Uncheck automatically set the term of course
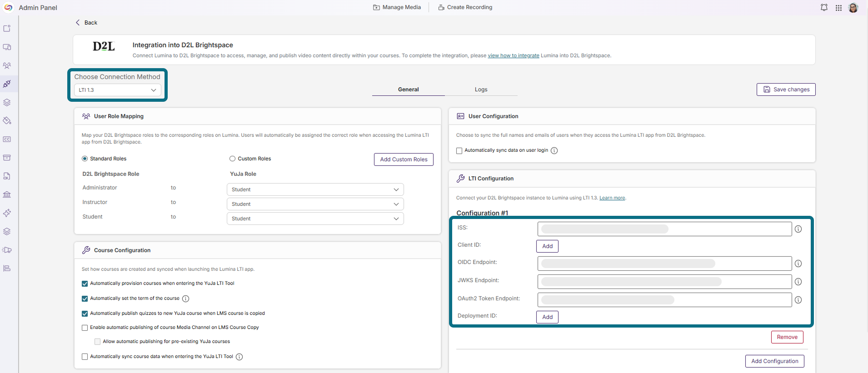Screen dimensions: 868x373 click(85, 298)
